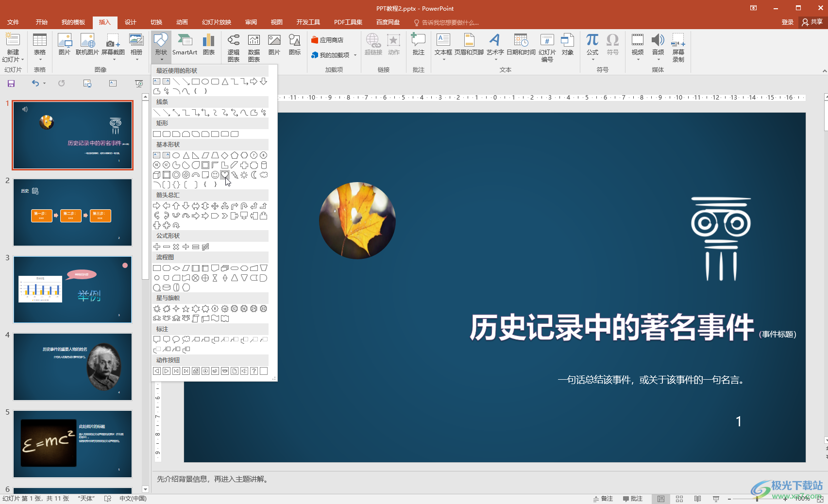Save the presentation with the save icon
This screenshot has width=828, height=504.
tap(11, 84)
